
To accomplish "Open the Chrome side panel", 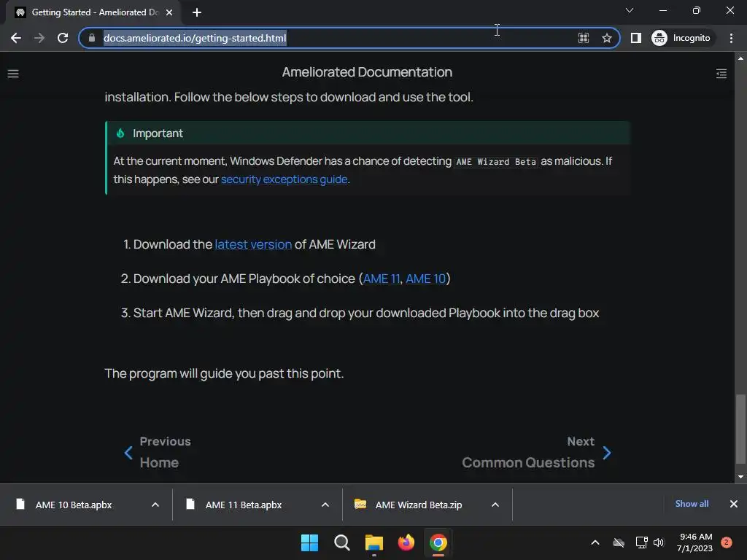I will tap(635, 38).
